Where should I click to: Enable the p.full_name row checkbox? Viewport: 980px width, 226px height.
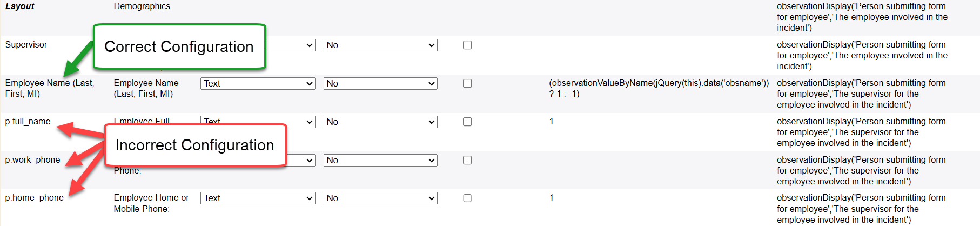tap(467, 122)
